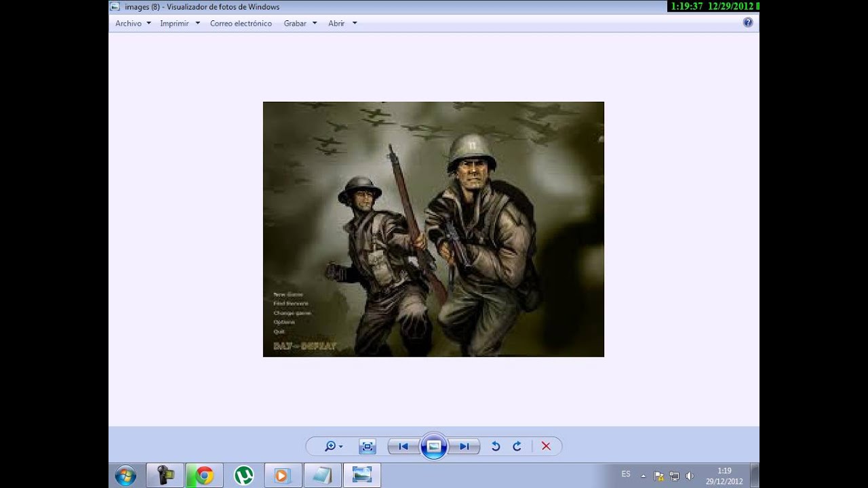
Task: Show hidden tray icons
Action: [x=643, y=476]
